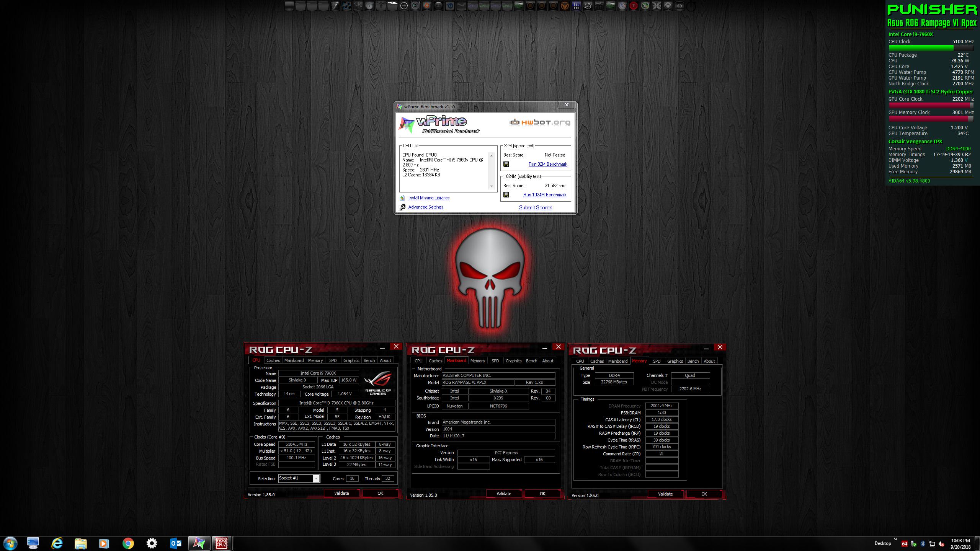Open Outlook from the taskbar
This screenshot has width=980, height=551.
[175, 543]
